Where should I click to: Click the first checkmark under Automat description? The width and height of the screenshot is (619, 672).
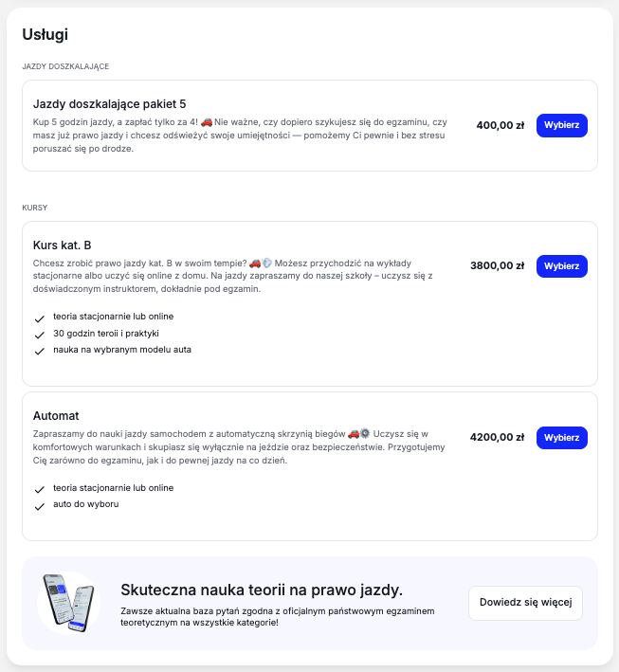tap(40, 490)
